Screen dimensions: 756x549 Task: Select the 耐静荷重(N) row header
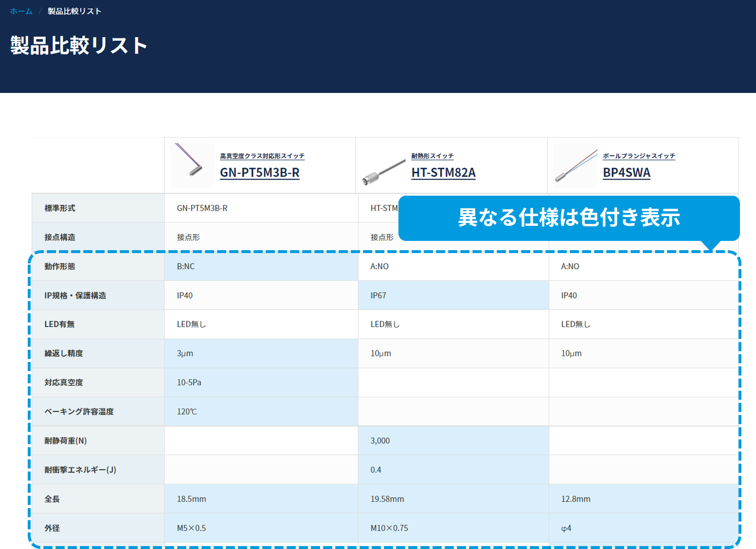tap(98, 441)
